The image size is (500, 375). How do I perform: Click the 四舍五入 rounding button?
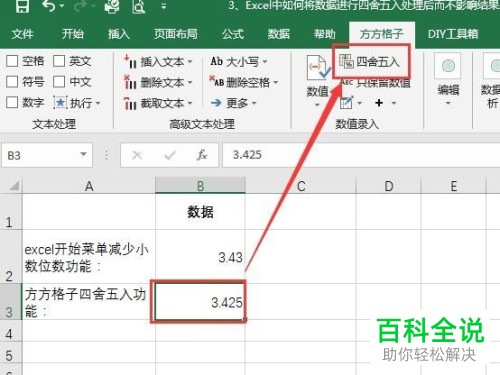click(369, 62)
